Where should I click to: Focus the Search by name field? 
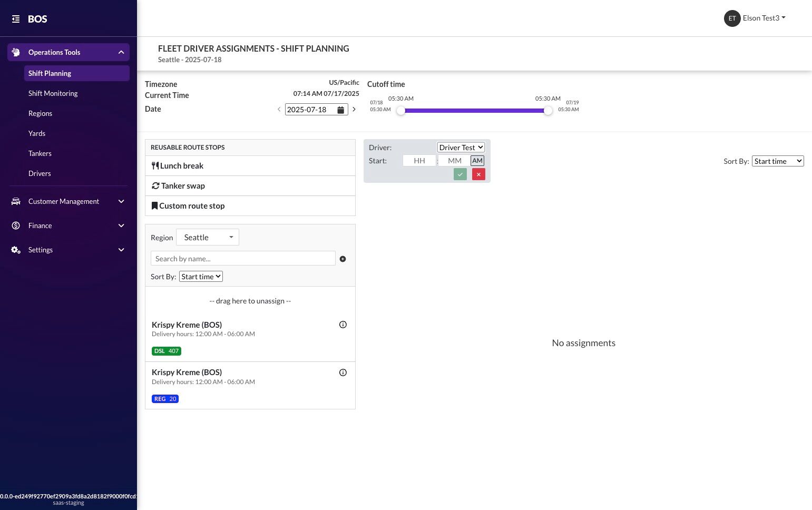pos(243,259)
